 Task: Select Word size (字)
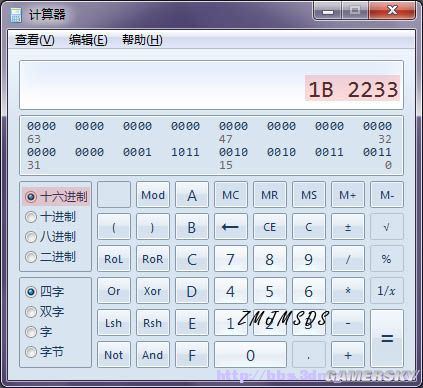(x=38, y=332)
